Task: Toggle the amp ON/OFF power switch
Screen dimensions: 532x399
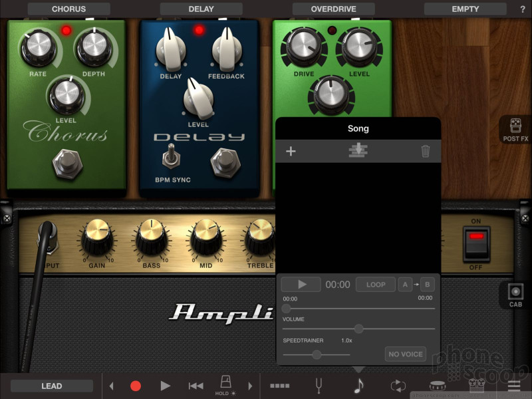Action: click(x=476, y=243)
